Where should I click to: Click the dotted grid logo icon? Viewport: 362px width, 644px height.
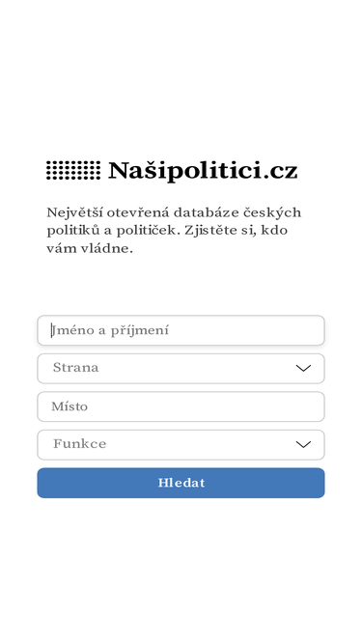[73, 170]
